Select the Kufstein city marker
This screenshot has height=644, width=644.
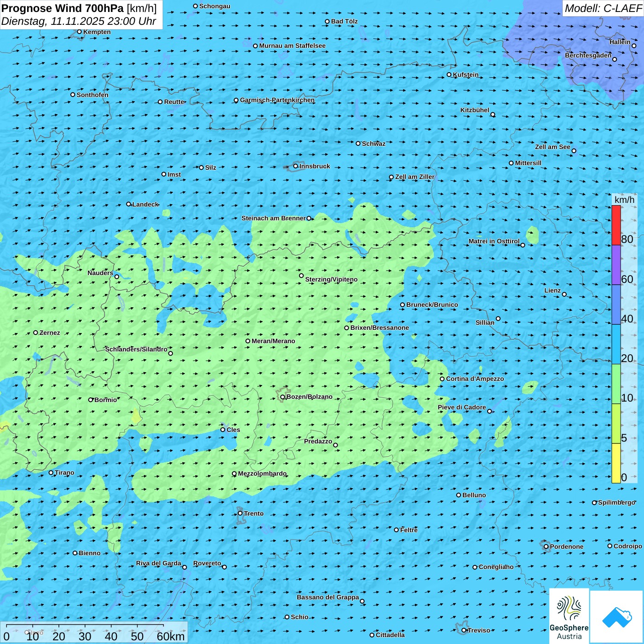[x=449, y=75]
